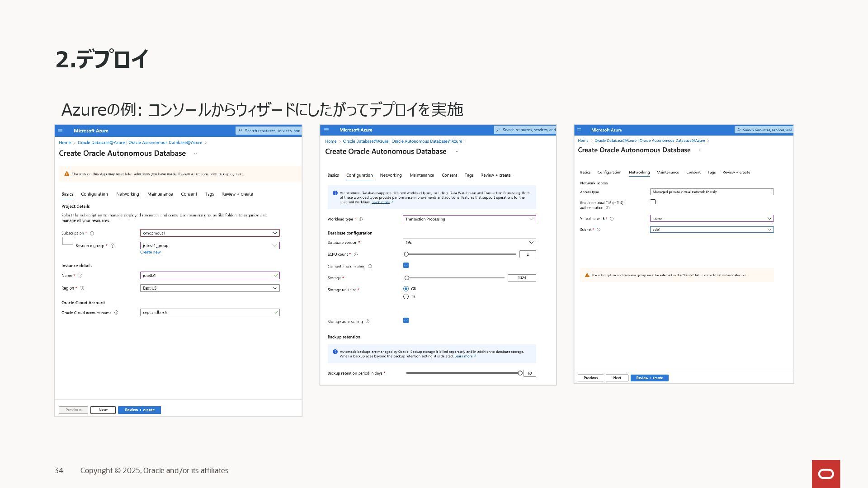Click Compute auto scaling info icon
Screen dimensions: 868x488
point(370,267)
